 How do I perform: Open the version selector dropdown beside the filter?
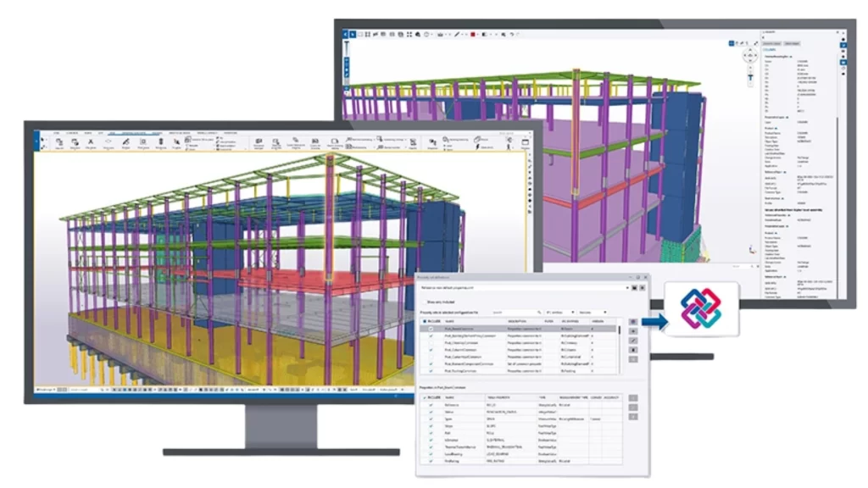point(592,312)
